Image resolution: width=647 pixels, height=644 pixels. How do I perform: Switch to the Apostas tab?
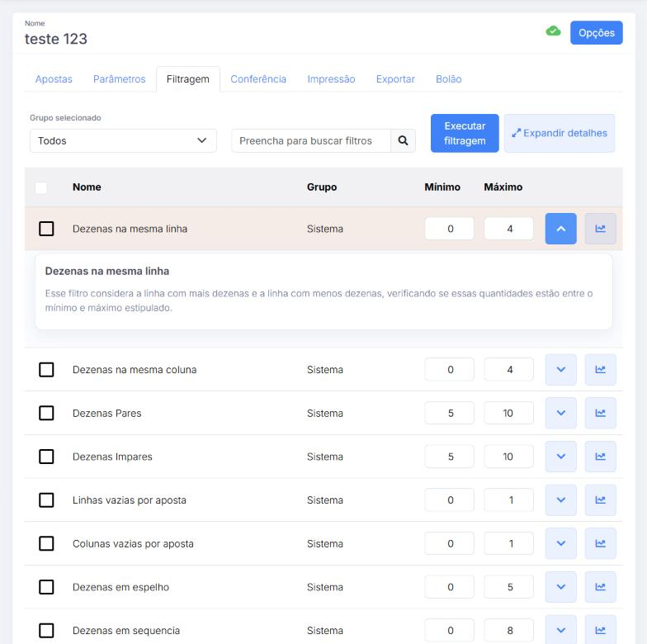tap(54, 79)
